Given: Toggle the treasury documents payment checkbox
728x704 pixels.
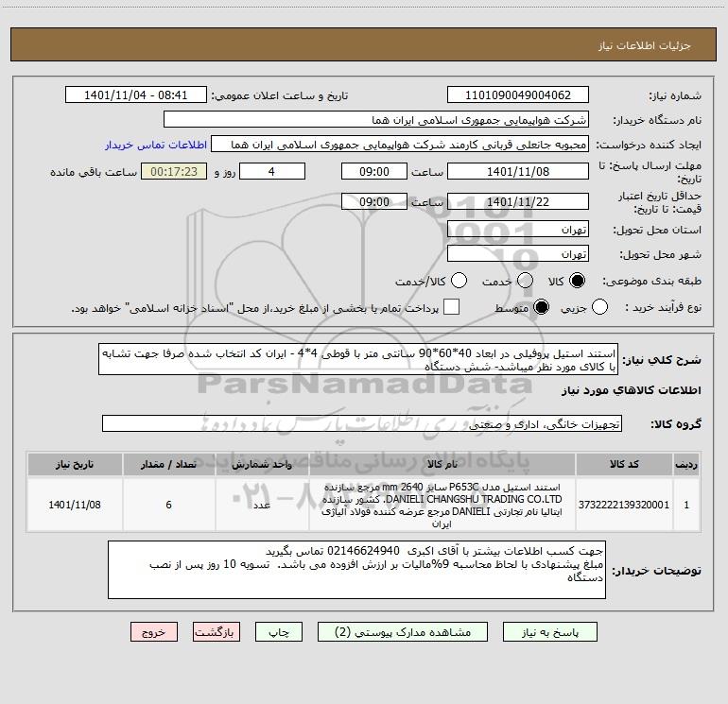Looking at the screenshot, I should point(452,307).
